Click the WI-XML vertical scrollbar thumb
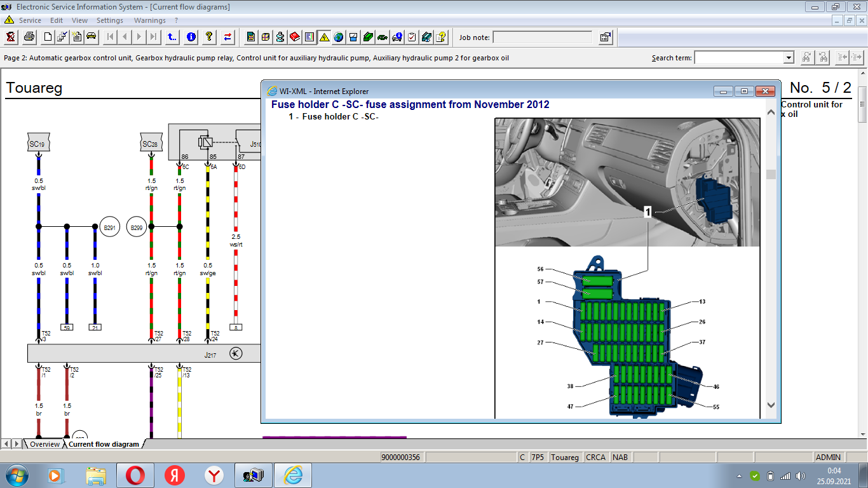This screenshot has width=868, height=488. 771,174
